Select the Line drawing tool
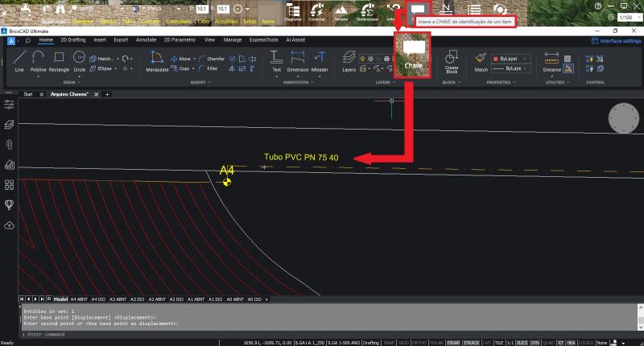Screen dimensions: 644x346 [x=19, y=60]
